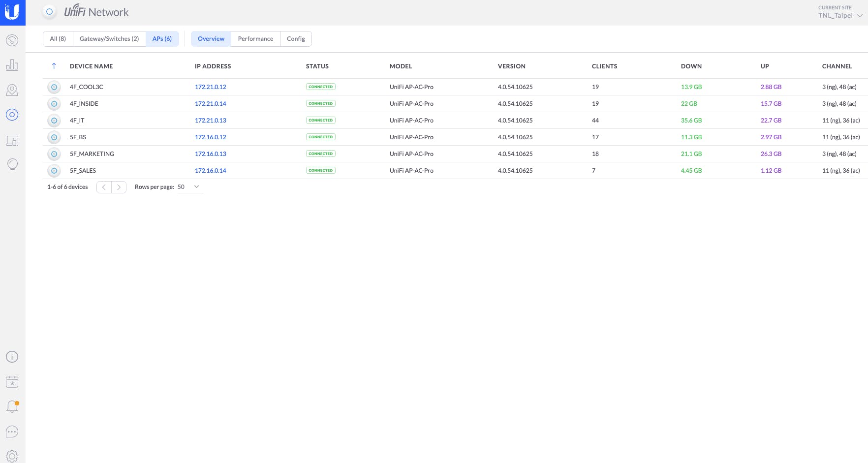Click the 4F_COOL3C access point icon
Viewport: 868px width, 463px height.
54,87
